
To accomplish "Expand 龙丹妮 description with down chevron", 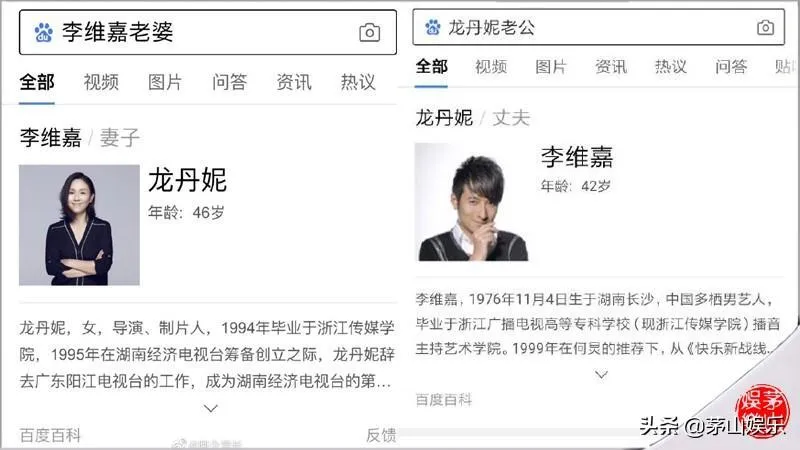I will tap(211, 408).
